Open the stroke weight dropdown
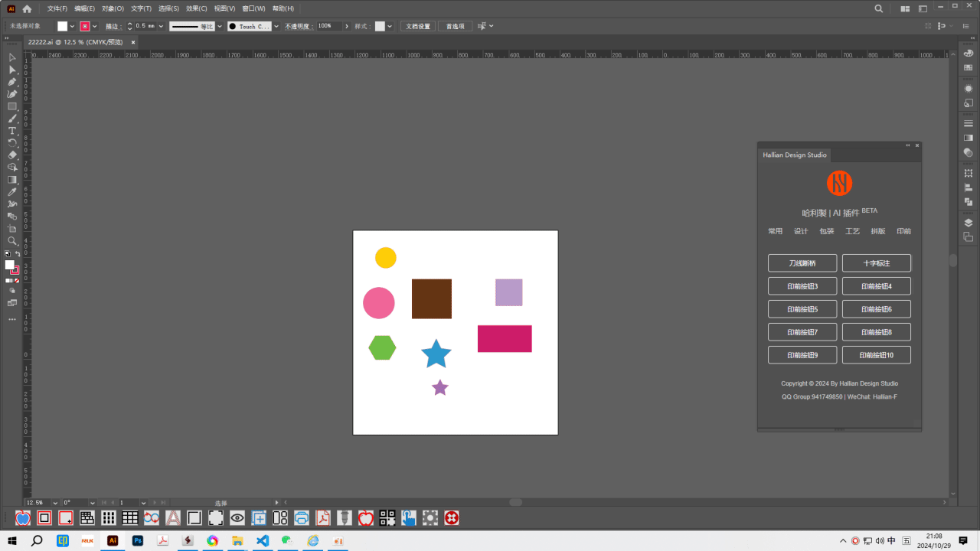 point(161,26)
